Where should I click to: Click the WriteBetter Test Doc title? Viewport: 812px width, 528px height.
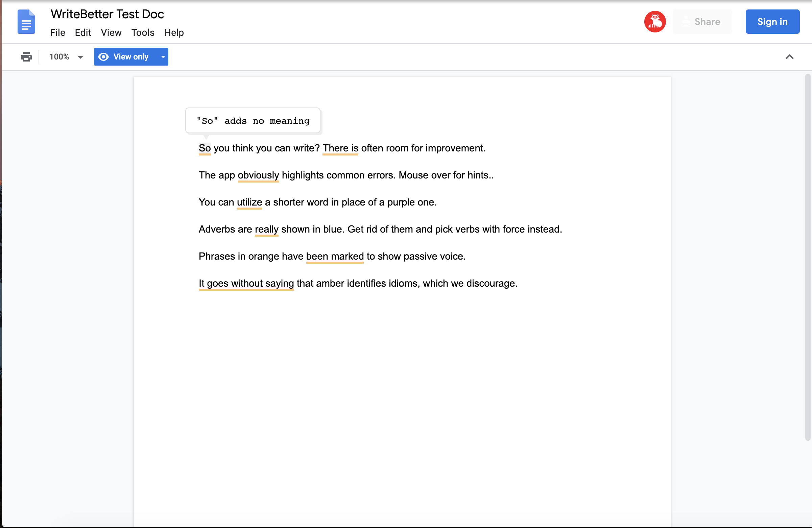coord(107,14)
